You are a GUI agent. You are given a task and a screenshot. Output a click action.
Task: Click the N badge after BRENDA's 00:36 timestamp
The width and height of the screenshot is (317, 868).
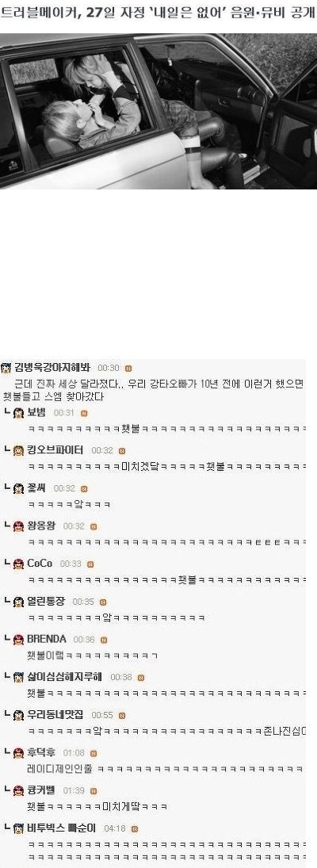[x=104, y=640]
